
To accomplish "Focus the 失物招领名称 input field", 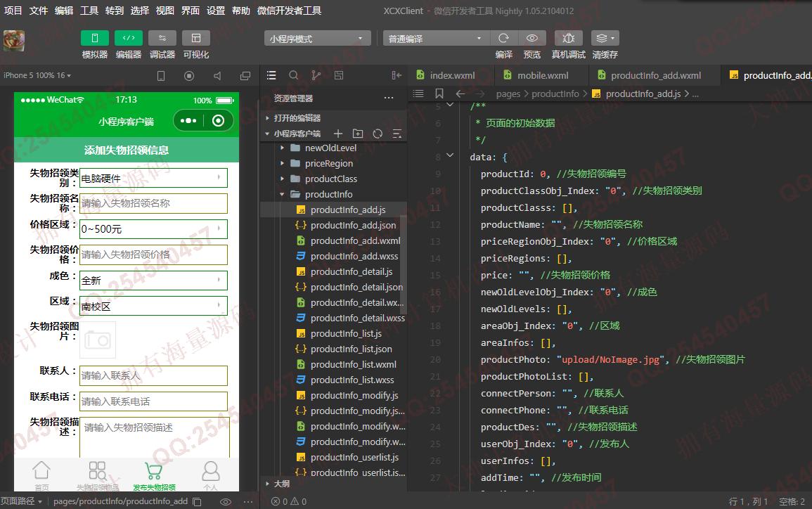I will pos(153,203).
